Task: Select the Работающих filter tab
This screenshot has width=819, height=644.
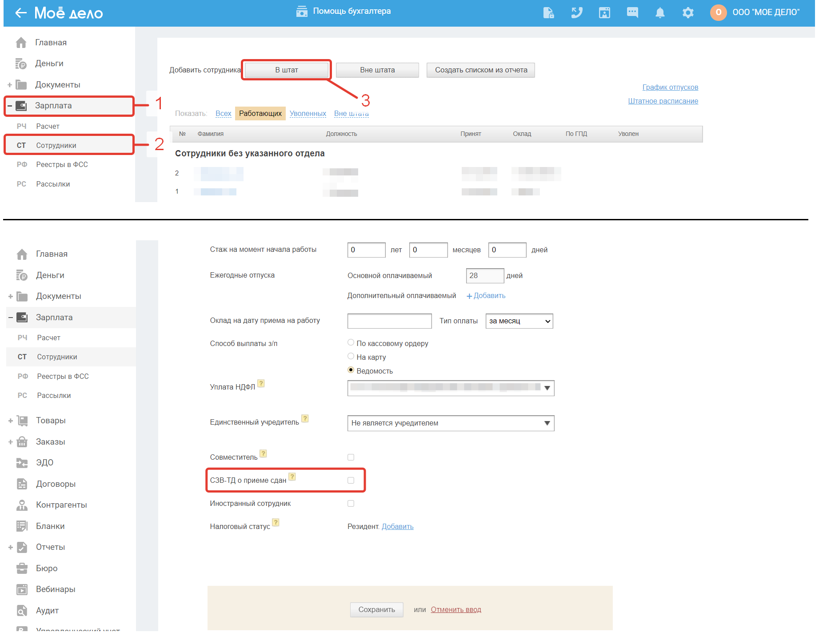Action: [x=260, y=114]
